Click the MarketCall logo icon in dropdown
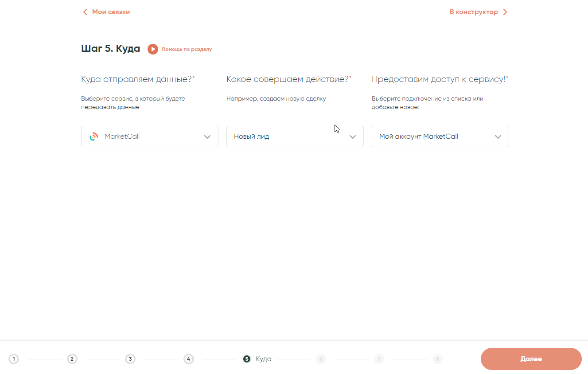Image resolution: width=588 pixels, height=374 pixels. coord(93,137)
